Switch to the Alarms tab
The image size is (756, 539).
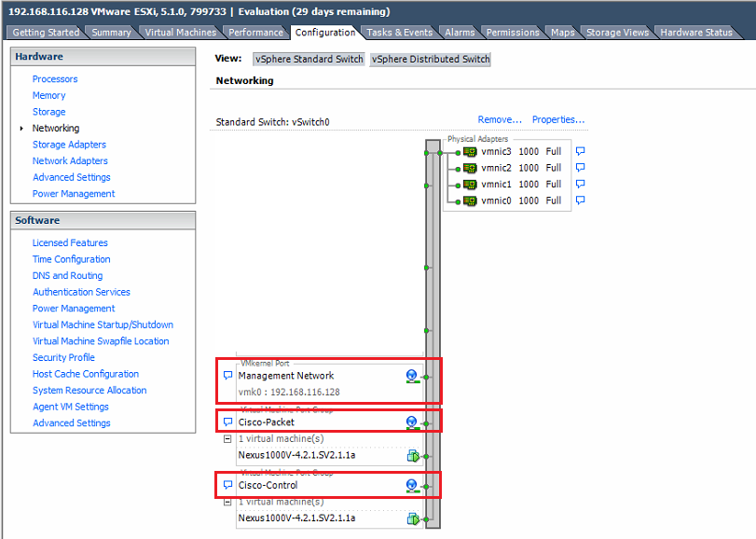tap(460, 33)
